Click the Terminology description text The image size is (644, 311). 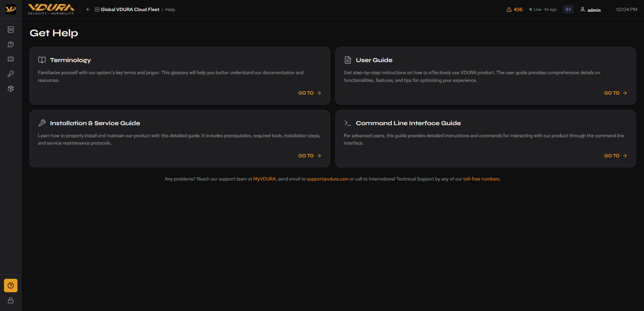(x=171, y=76)
